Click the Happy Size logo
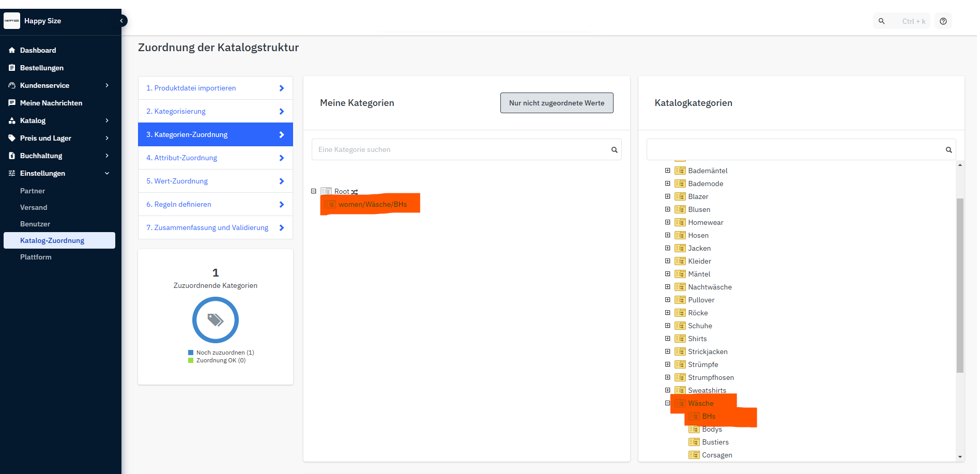Image resolution: width=980 pixels, height=474 pixels. tap(12, 21)
